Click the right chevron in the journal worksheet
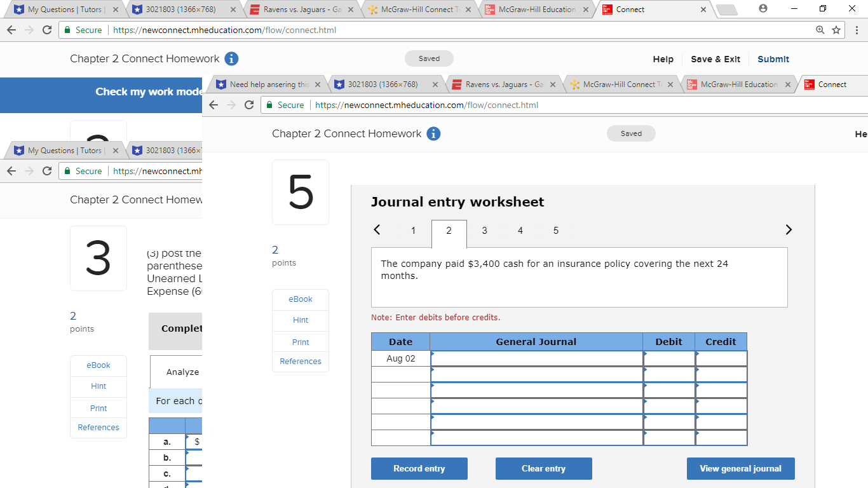Screen dimensions: 868x488 (789, 229)
